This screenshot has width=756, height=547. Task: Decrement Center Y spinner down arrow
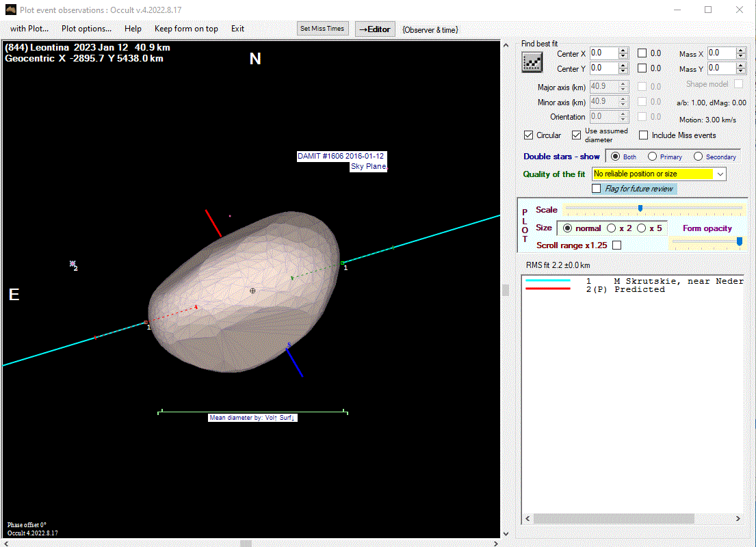[x=623, y=71]
